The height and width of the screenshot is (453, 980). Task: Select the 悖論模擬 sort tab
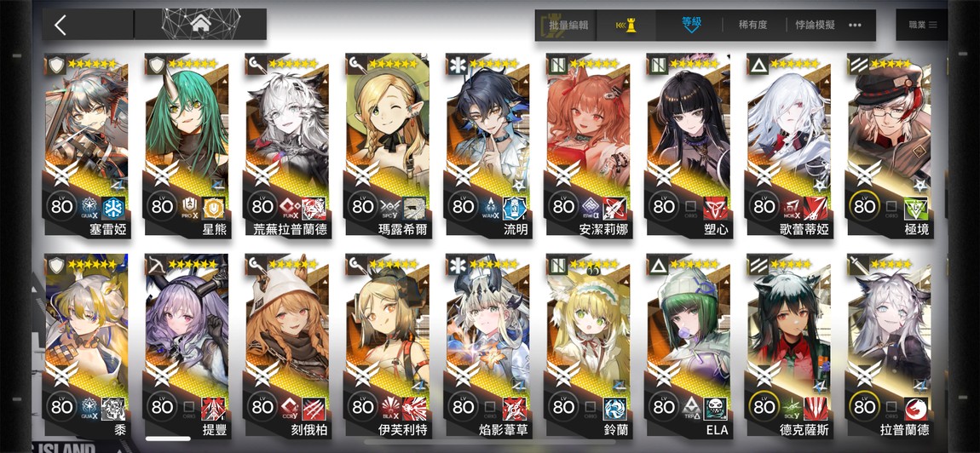[x=815, y=25]
